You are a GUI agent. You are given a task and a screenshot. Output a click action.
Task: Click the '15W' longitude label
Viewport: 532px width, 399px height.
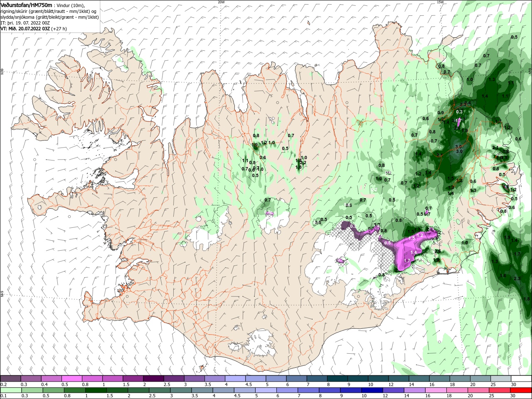(440, 2)
